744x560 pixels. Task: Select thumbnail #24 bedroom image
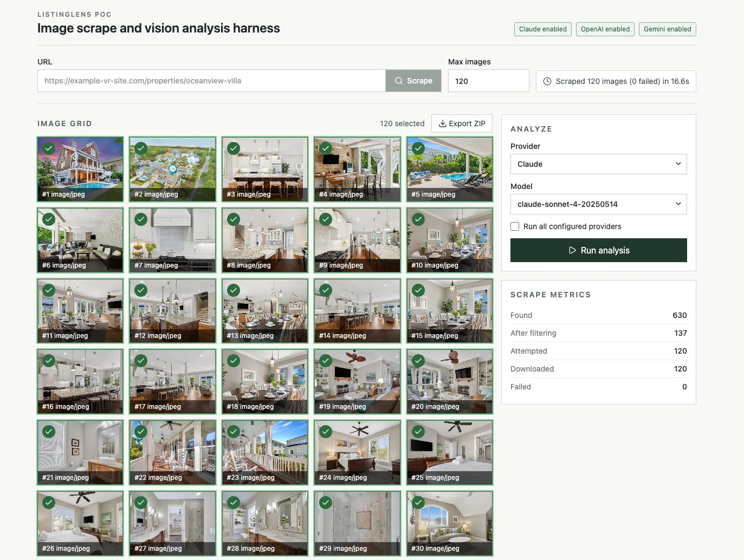[x=357, y=452]
